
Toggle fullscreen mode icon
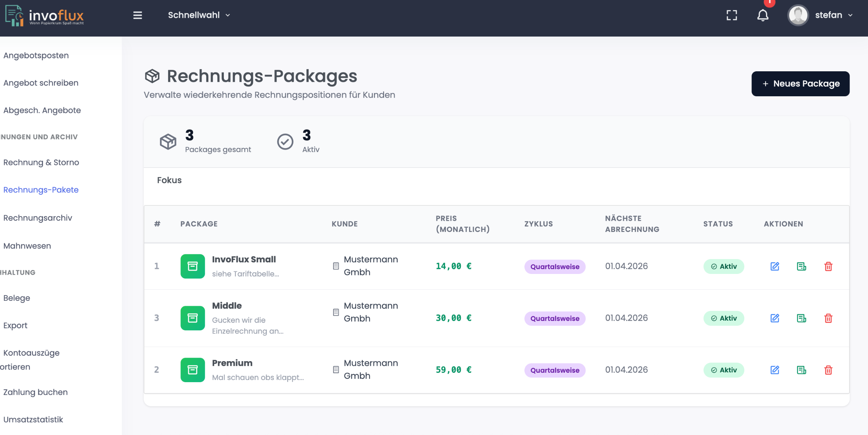732,15
